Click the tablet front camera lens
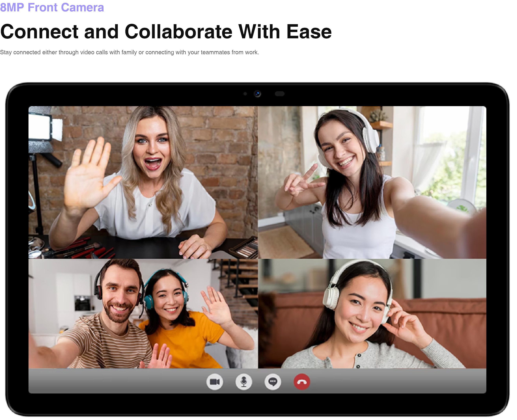517x420 pixels. [257, 94]
